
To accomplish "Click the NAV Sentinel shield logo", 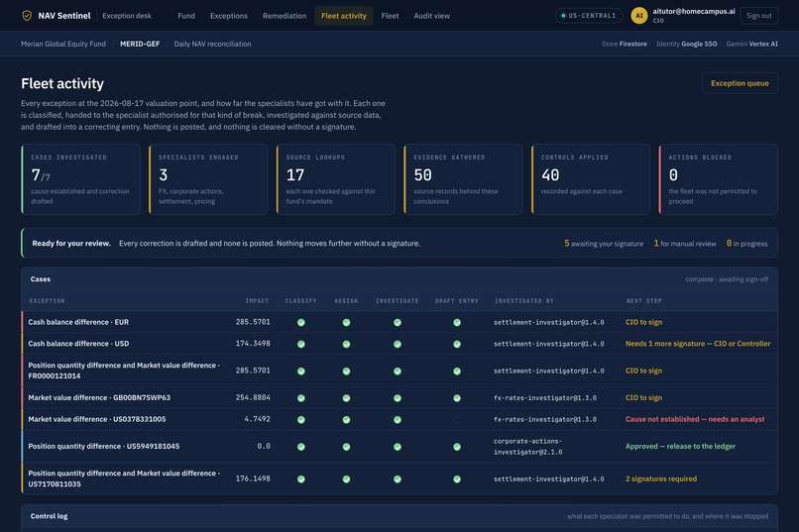I will point(27,16).
